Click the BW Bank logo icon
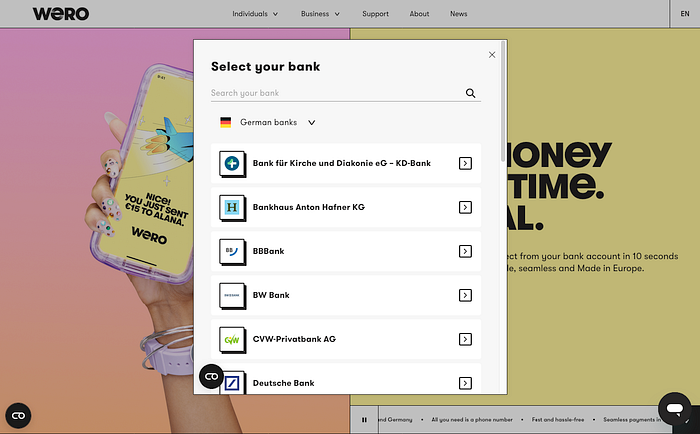 (232, 295)
